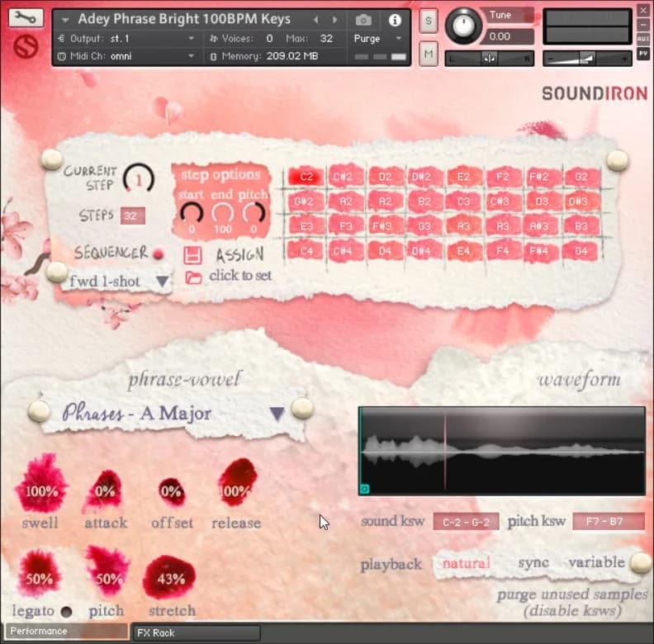Open the fwd 1-shot direction dropdown

click(163, 282)
